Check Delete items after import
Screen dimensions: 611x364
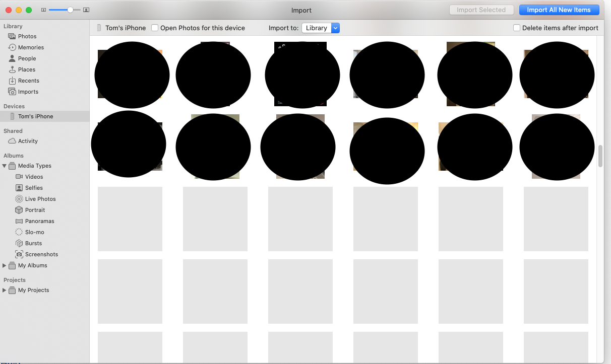(517, 28)
